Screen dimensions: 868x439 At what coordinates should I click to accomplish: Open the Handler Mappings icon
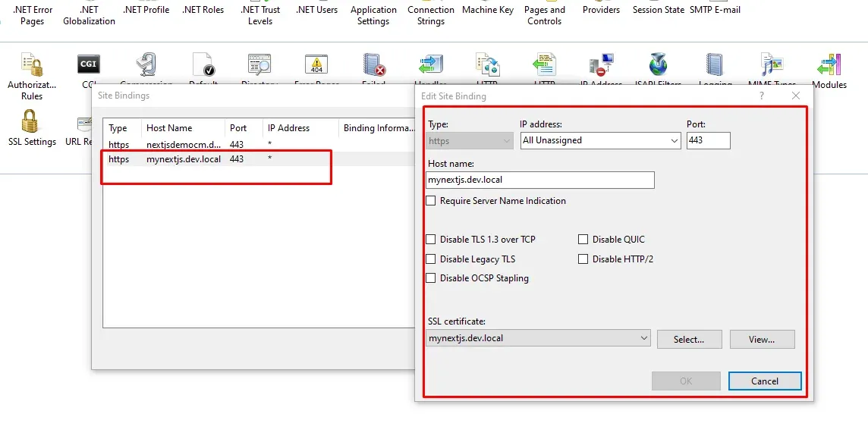pyautogui.click(x=431, y=64)
